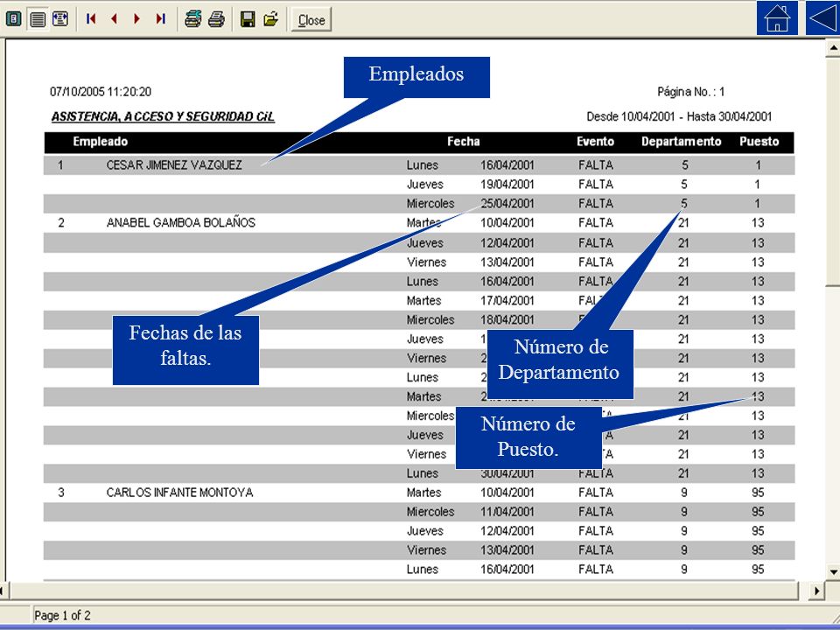This screenshot has height=630, width=840.
Task: Select employee ANABEL GAMBOA BOLAÑOS
Action: click(x=180, y=223)
